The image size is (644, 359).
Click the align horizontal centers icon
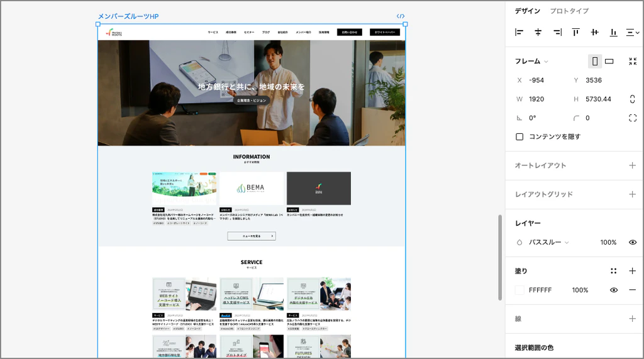538,32
